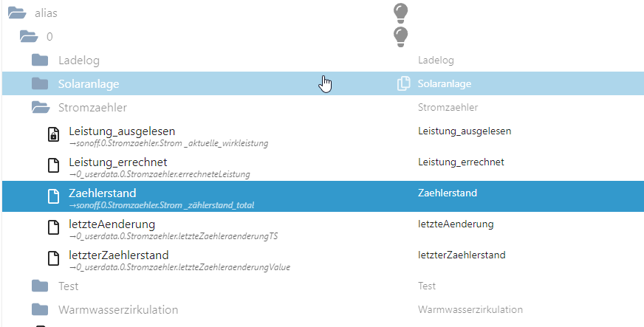The height and width of the screenshot is (327, 644).
Task: Click the file icon of Zaehlerstand
Action: (53, 196)
